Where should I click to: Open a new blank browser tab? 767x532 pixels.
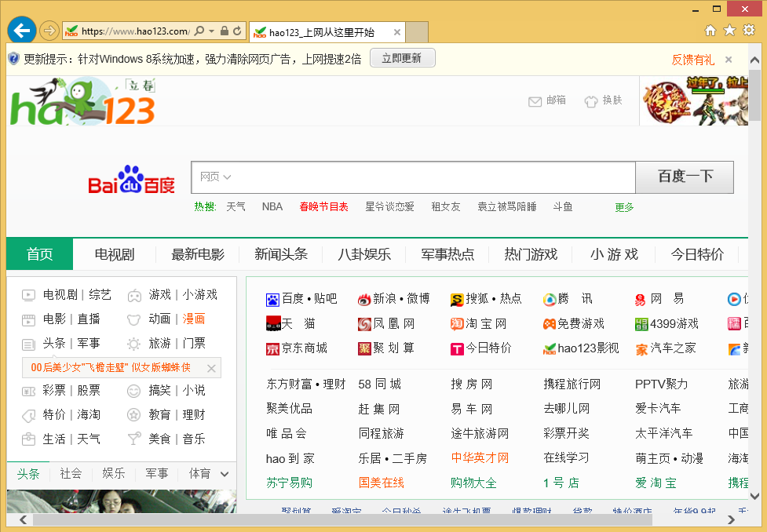[x=417, y=32]
